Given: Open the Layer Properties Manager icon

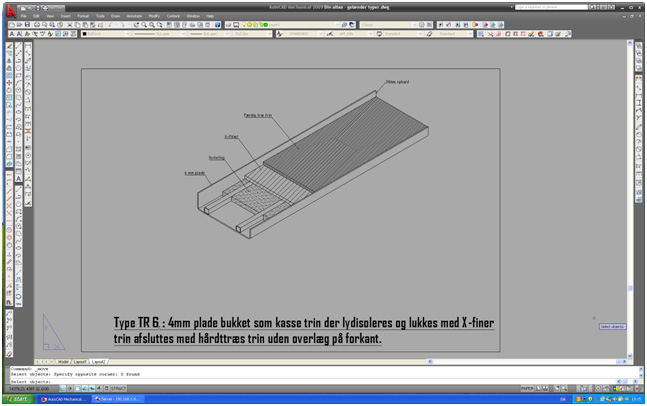Looking at the screenshot, I should pos(228,25).
